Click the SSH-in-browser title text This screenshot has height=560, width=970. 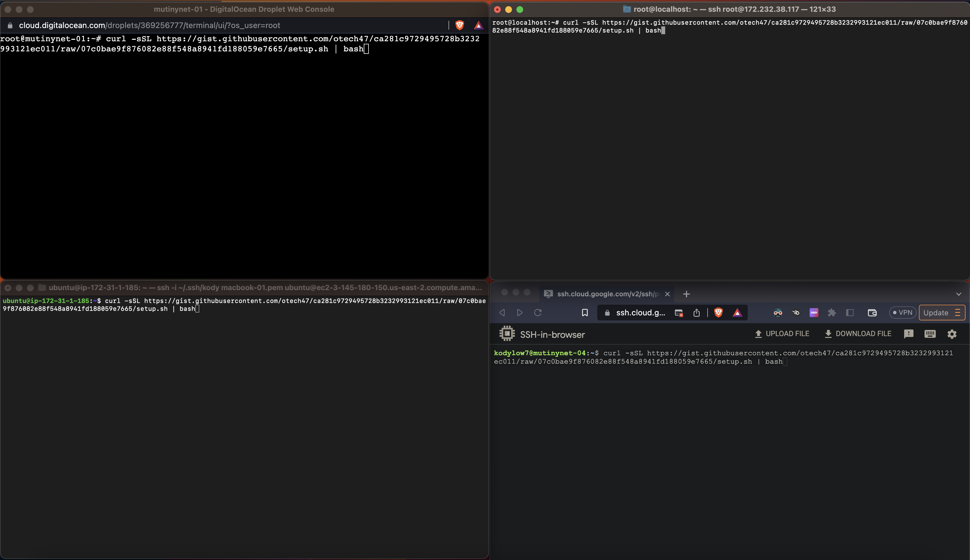click(552, 335)
